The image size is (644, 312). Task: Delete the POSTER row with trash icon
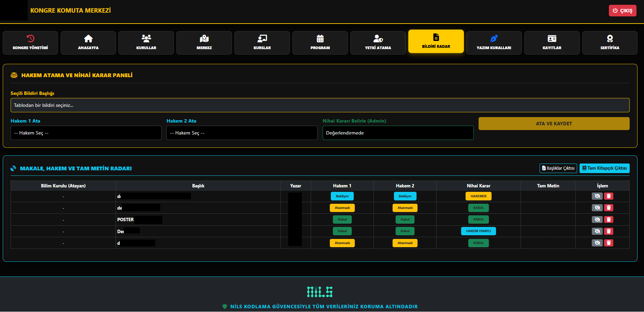tap(609, 219)
